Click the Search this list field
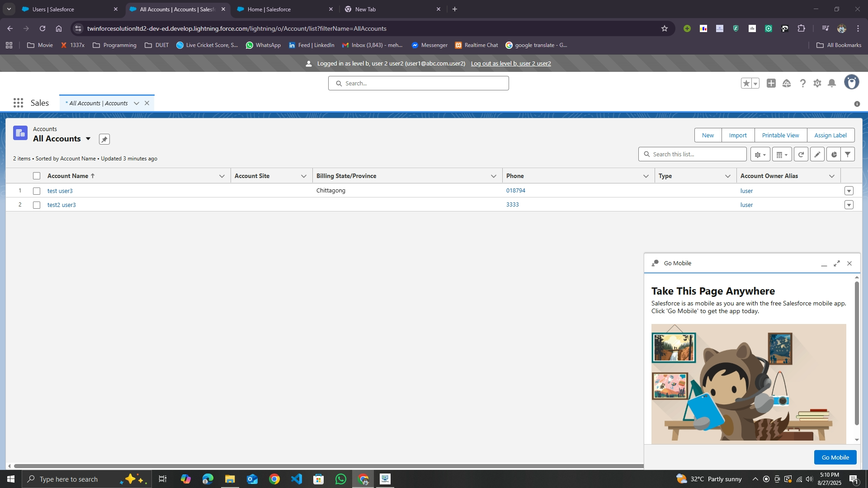Image resolution: width=868 pixels, height=488 pixels. 696,155
